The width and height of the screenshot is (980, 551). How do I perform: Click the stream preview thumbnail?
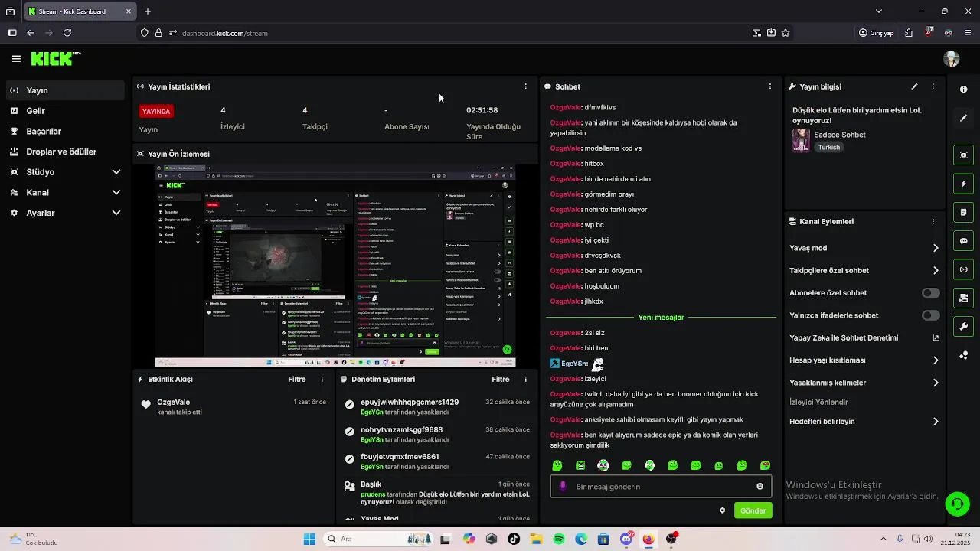(335, 266)
